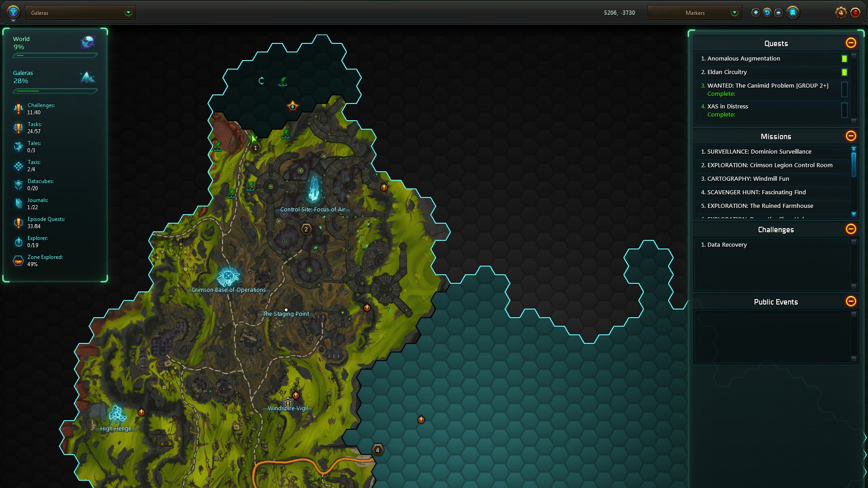Viewport: 868px width, 488px height.
Task: Click the Explorer stat icon
Action: (x=18, y=242)
